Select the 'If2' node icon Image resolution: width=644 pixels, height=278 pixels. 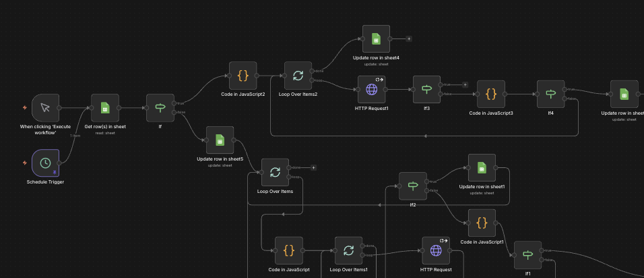(413, 186)
